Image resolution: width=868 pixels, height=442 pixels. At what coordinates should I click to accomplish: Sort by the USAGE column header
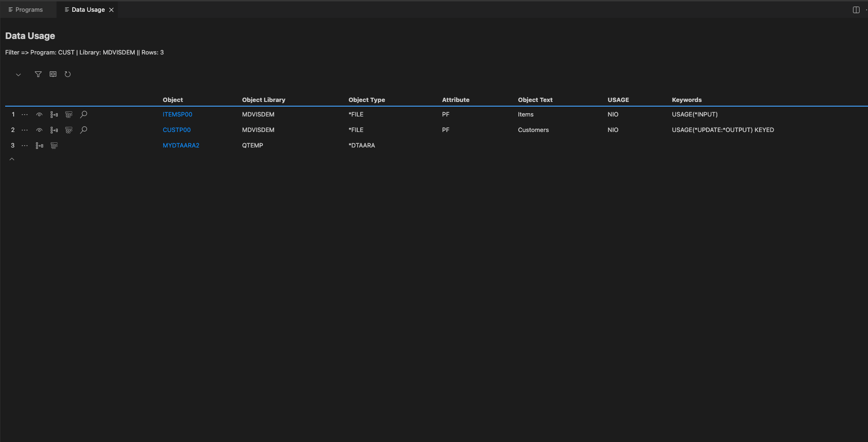618,100
